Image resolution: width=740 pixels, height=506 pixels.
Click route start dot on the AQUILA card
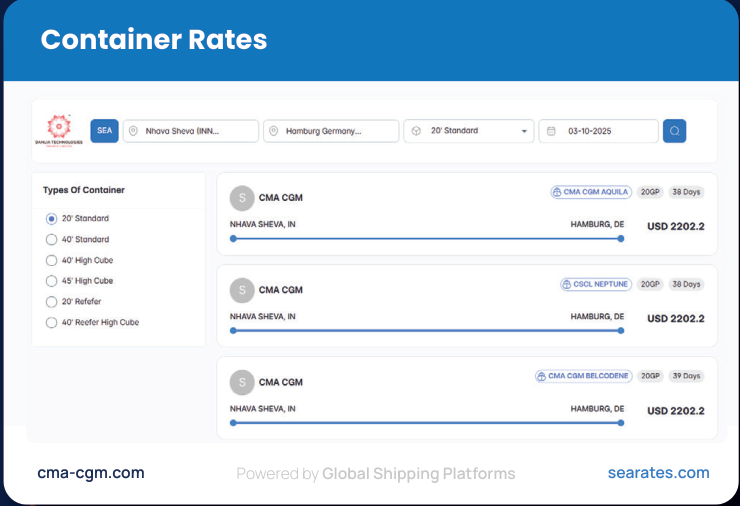click(233, 239)
